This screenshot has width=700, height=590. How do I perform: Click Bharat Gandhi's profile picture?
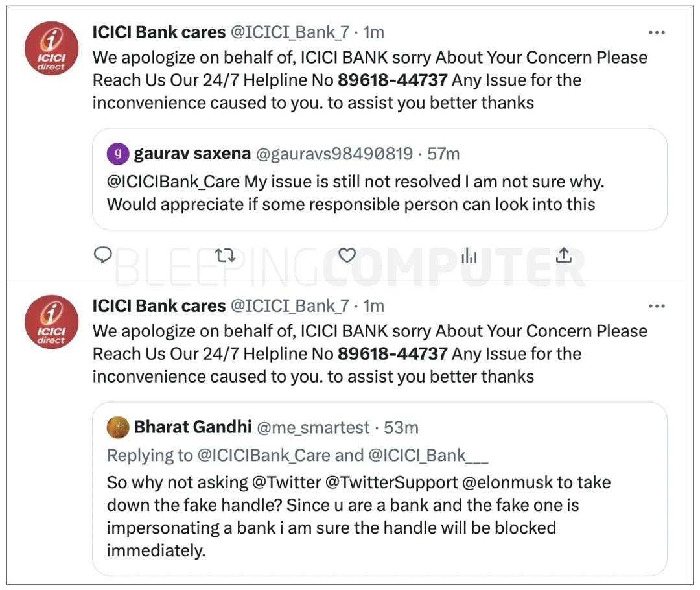[118, 427]
